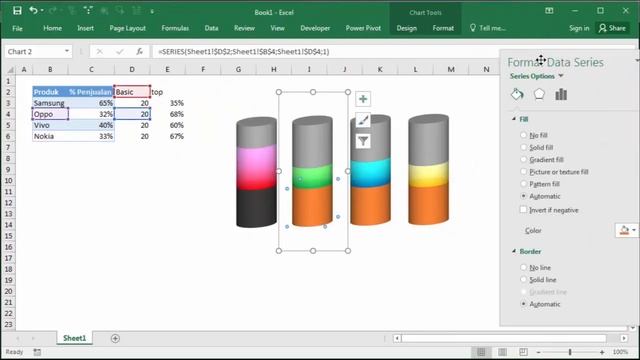The image size is (640, 360).
Task: Add a new sheet with plus icon
Action: click(x=115, y=338)
